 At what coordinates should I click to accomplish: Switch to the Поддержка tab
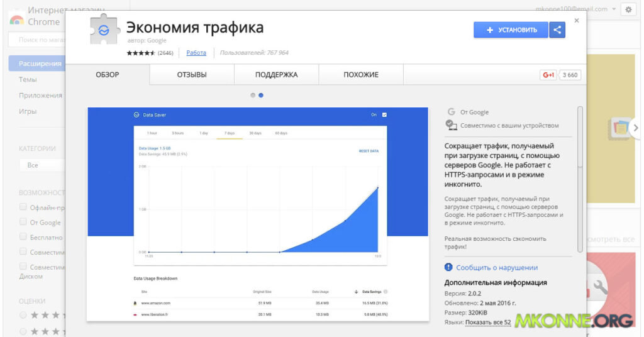tap(277, 75)
